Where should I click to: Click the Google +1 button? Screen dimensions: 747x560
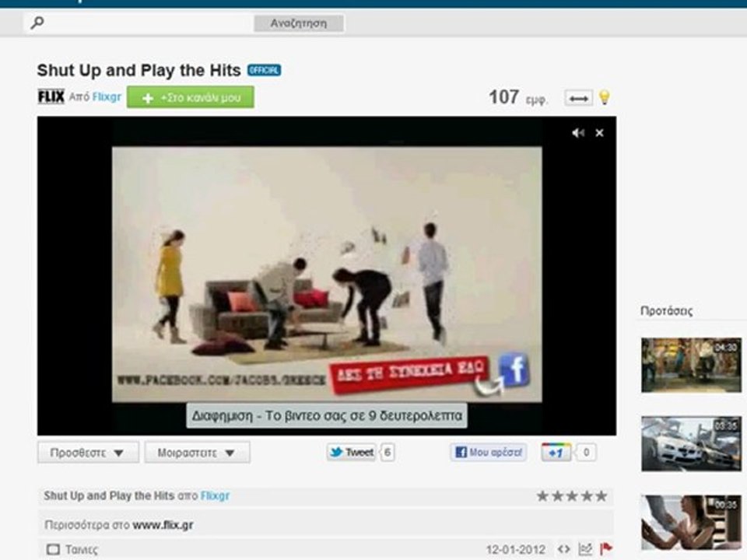click(x=556, y=453)
